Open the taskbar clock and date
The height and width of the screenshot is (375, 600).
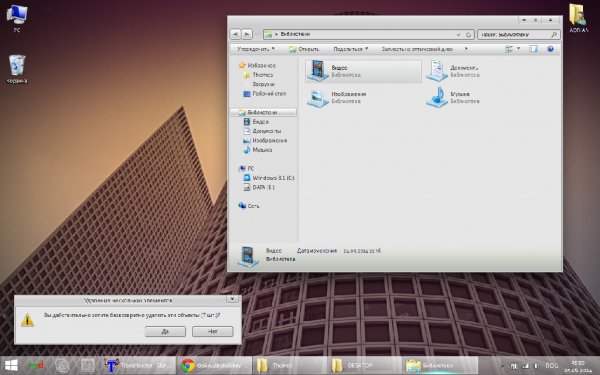click(578, 366)
